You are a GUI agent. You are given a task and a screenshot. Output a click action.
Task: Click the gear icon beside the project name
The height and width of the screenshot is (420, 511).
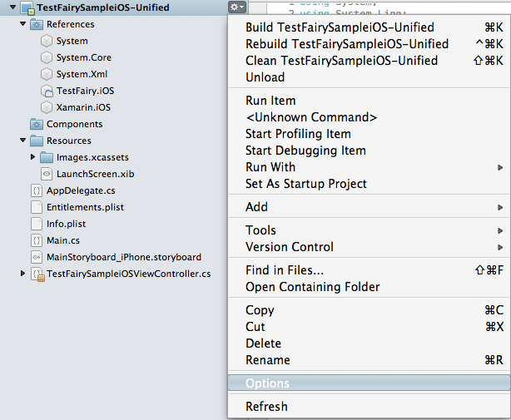click(236, 7)
